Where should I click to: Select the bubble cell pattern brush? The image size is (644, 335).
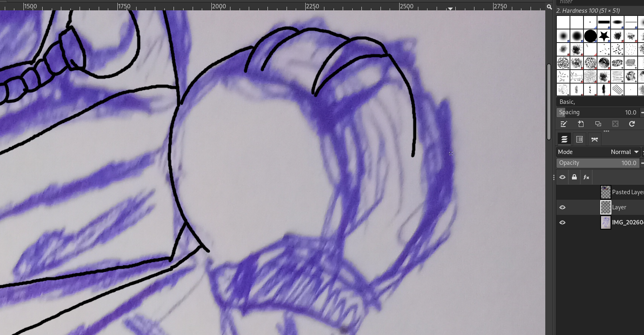(563, 63)
